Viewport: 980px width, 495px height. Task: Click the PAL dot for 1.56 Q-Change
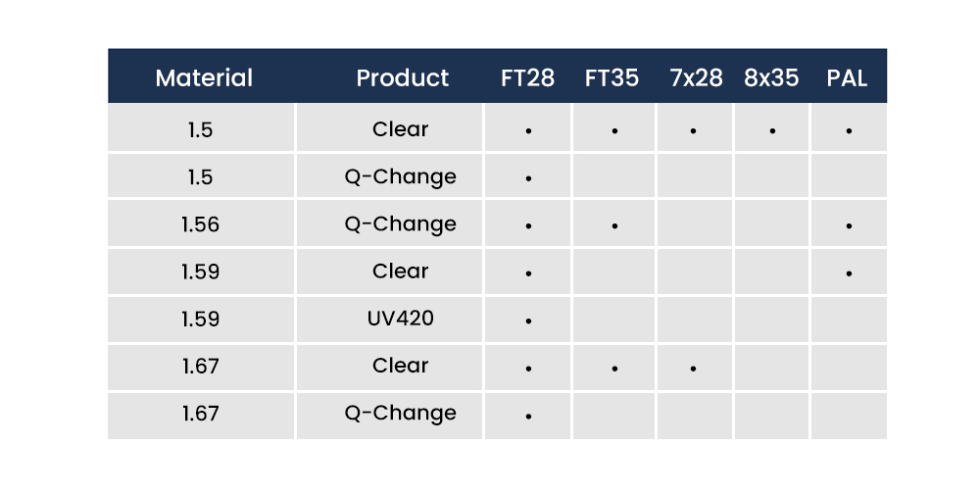848,226
